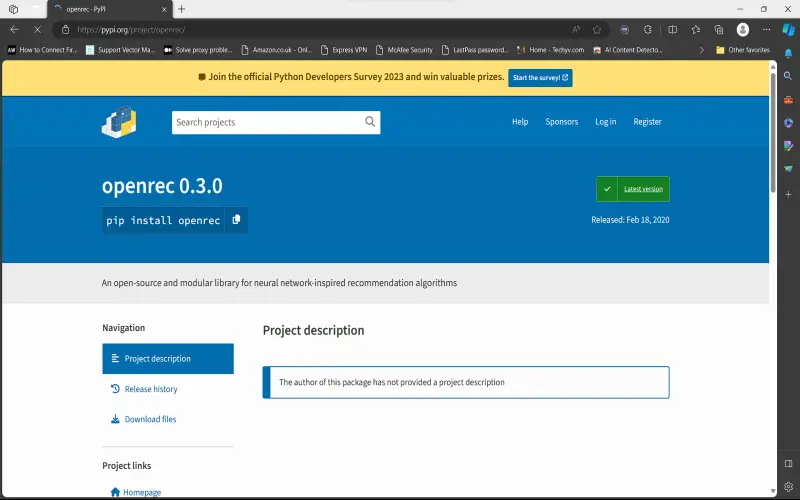Open the Read aloud control
The width and height of the screenshot is (800, 500).
pos(576,30)
